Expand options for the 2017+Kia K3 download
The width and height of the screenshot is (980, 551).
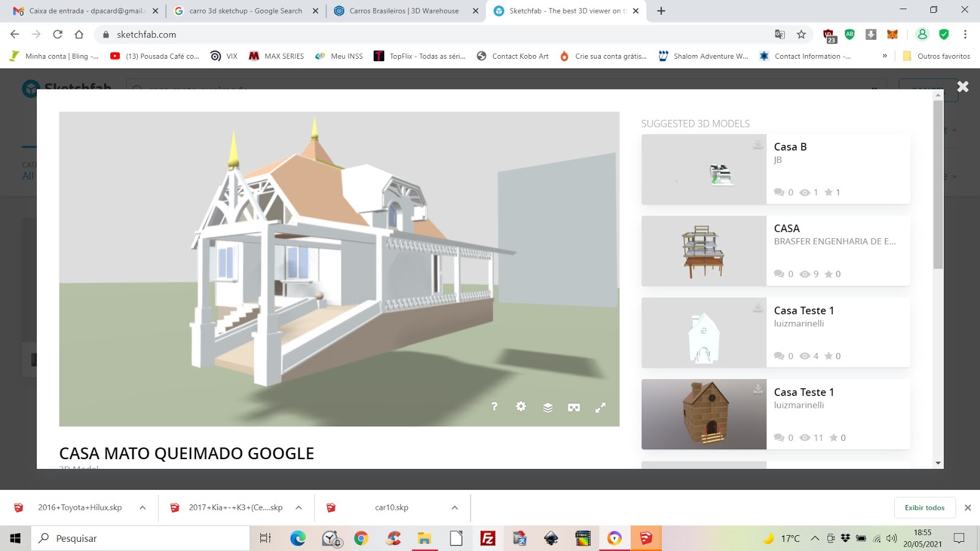[298, 508]
